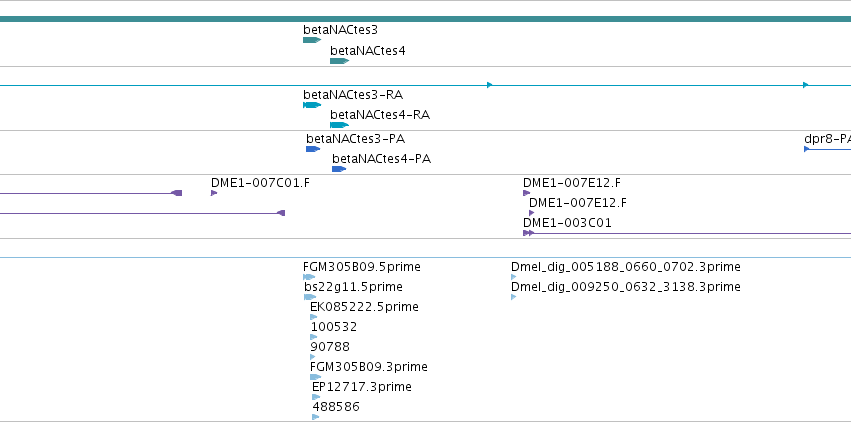Viewport: 851px width, 422px height.
Task: Click the FGM305B09.5prime label
Action: coord(362,266)
